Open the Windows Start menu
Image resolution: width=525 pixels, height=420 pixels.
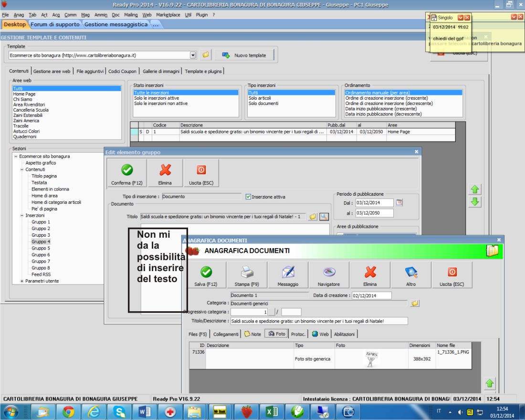pos(10,411)
